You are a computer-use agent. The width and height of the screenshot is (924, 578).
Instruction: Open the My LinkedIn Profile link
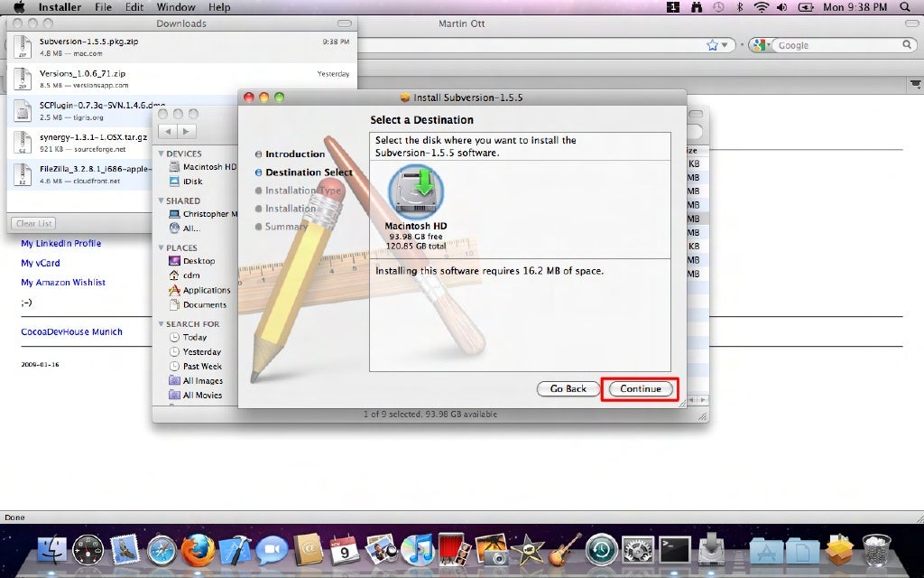pos(60,244)
